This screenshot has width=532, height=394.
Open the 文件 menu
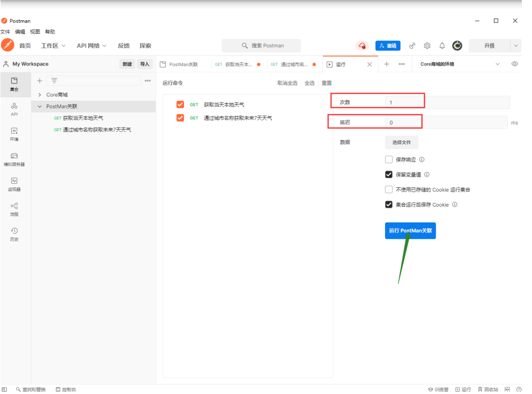(x=5, y=31)
